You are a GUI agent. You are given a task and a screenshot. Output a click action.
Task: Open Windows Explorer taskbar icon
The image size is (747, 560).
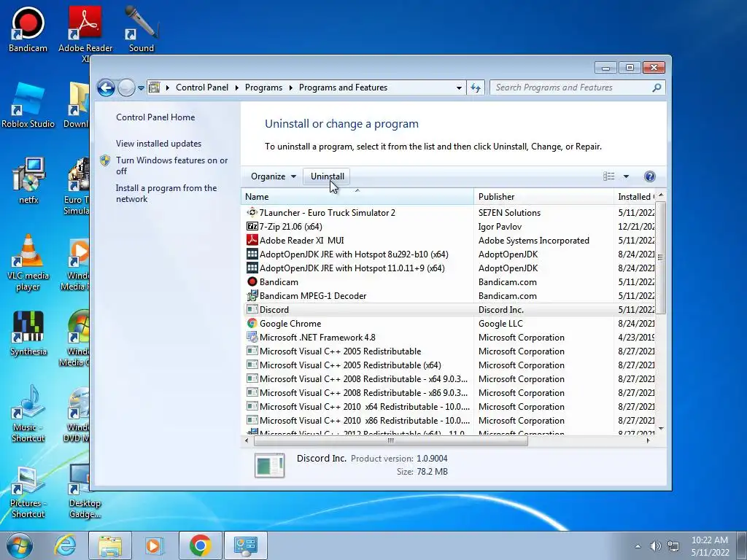click(x=110, y=545)
